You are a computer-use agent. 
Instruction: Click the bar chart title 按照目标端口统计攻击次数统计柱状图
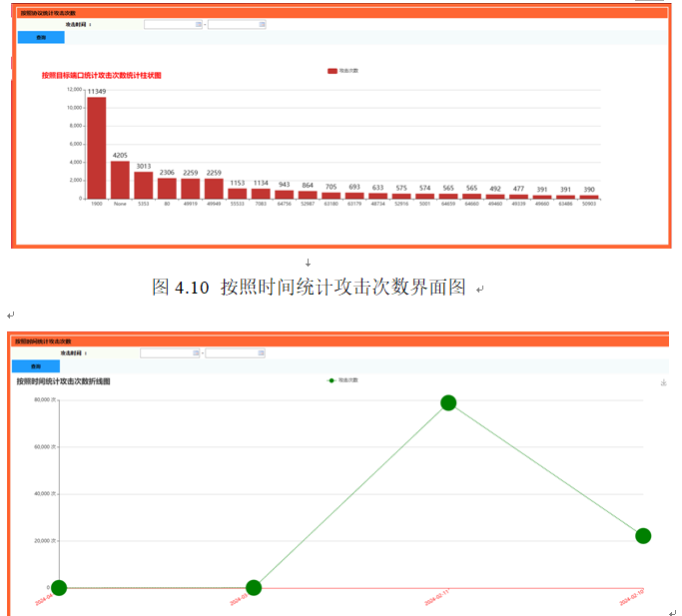coord(101,75)
